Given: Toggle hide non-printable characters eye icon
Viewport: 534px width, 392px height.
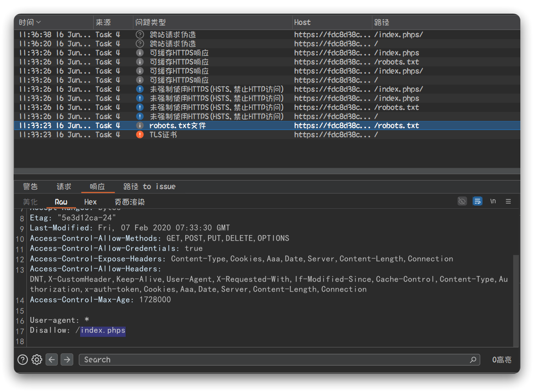Looking at the screenshot, I should click(462, 201).
